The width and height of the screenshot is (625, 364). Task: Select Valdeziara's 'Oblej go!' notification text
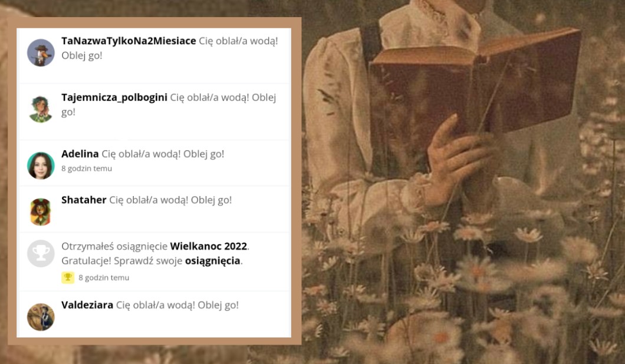[218, 305]
